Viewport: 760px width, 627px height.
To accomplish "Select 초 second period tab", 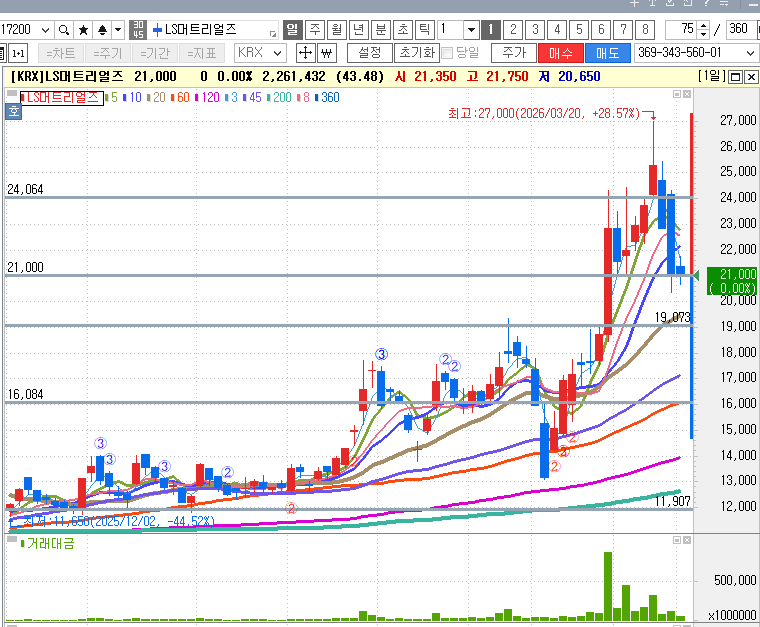I will click(x=403, y=30).
